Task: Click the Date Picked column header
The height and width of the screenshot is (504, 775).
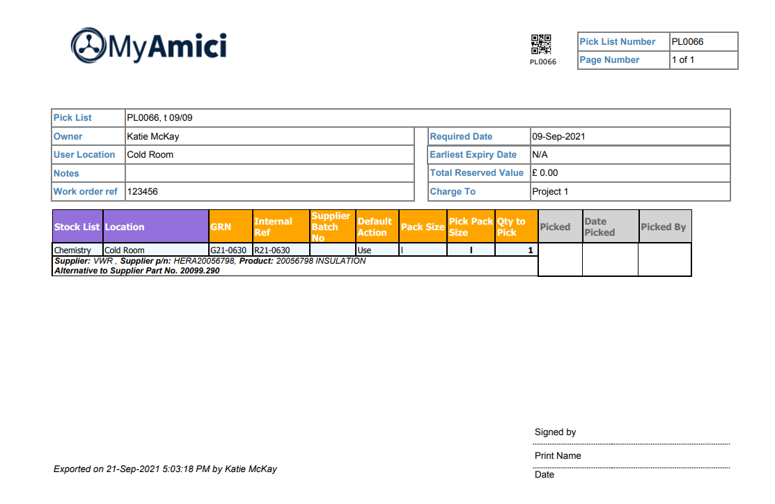Action: [x=610, y=227]
